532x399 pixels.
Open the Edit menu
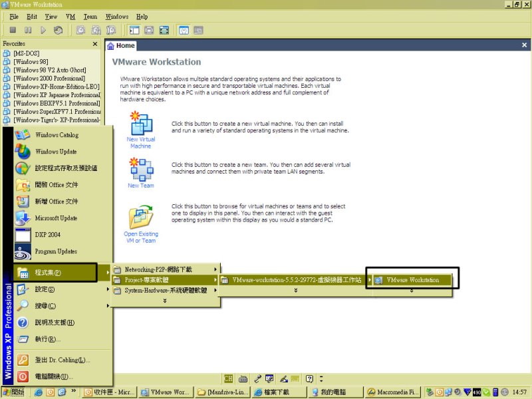(x=31, y=17)
